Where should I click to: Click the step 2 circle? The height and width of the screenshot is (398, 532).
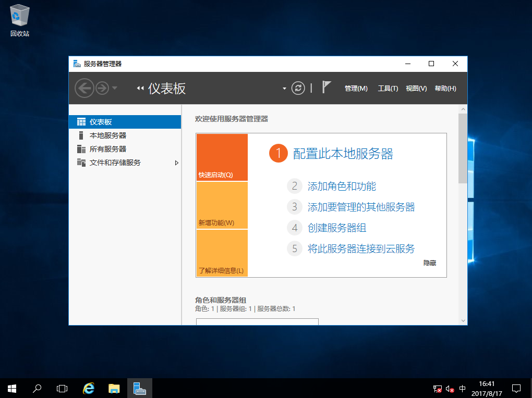pos(295,186)
